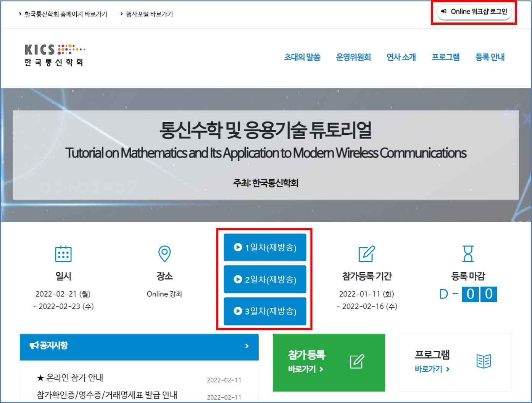This screenshot has width=532, height=403.
Task: Click the calendar icon above 일시
Action: click(63, 254)
